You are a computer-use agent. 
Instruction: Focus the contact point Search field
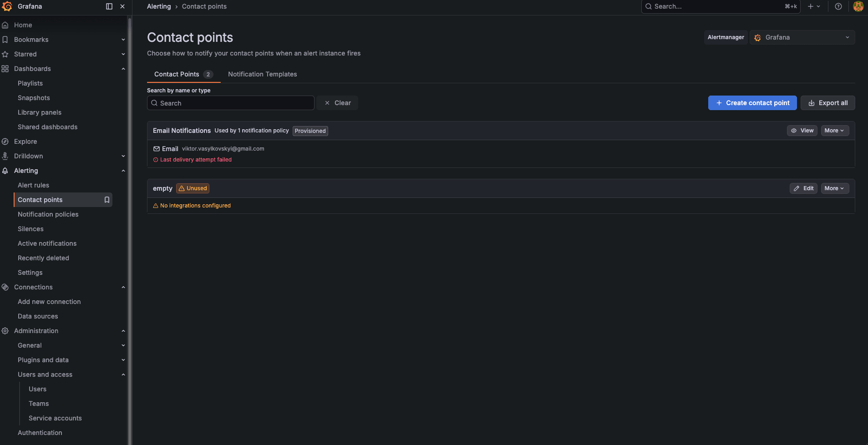coord(231,103)
